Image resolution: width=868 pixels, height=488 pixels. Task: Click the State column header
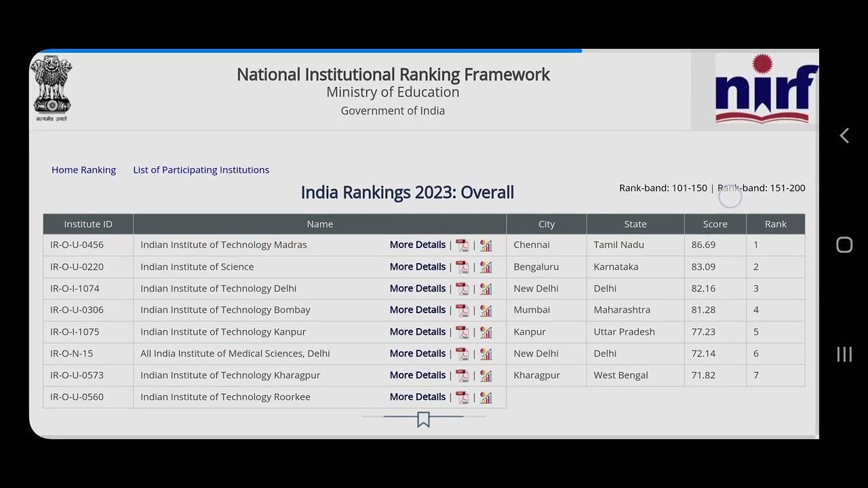(x=635, y=224)
